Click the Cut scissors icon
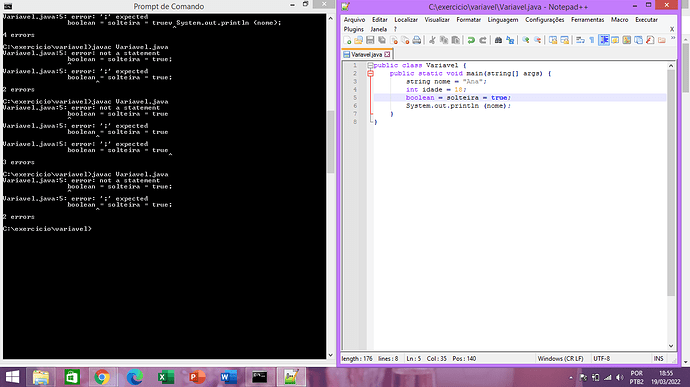Screen dimensions: 690x387 tap(432, 40)
